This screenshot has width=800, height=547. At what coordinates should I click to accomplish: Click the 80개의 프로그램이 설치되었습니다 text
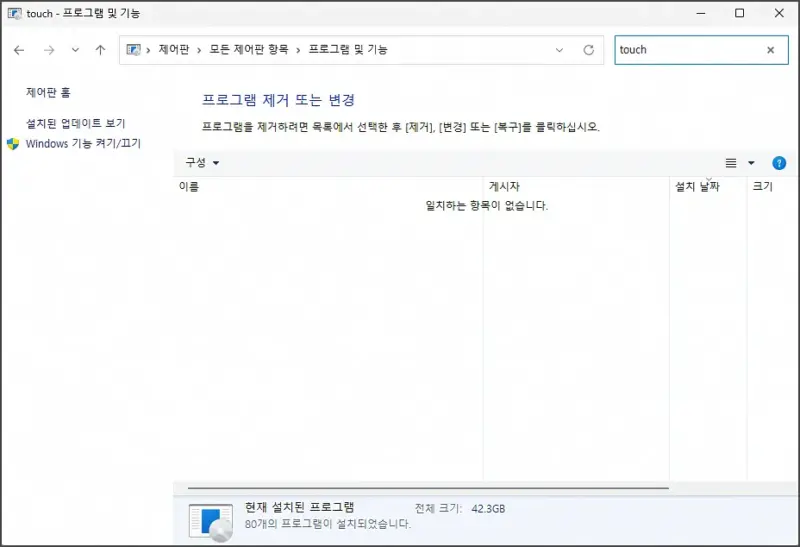click(328, 524)
